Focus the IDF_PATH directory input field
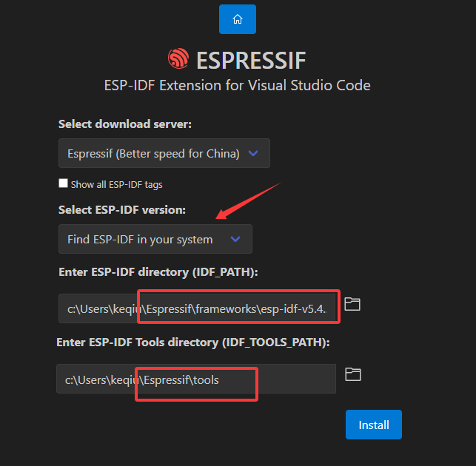 click(198, 308)
